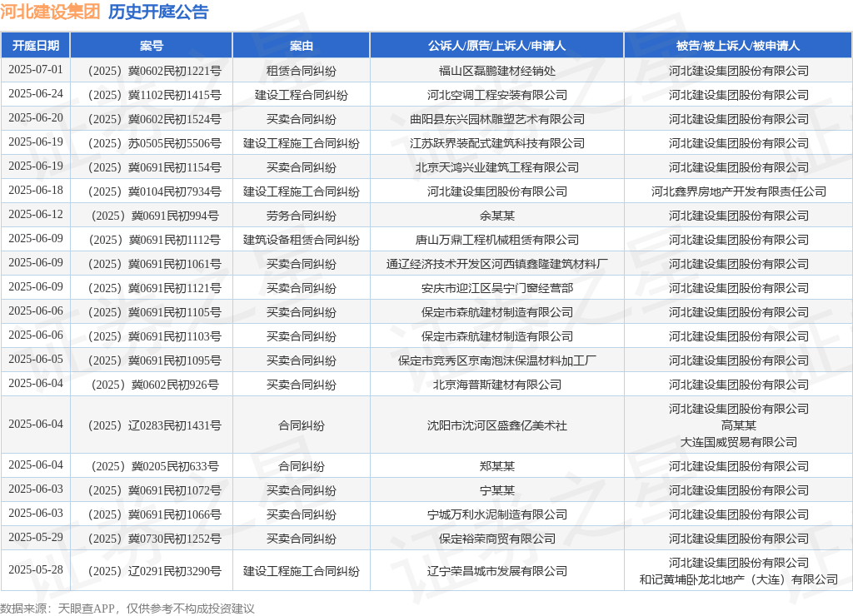Select plaintiff 保定裕荣商贸有限公司
853x616 pixels.
click(x=497, y=539)
